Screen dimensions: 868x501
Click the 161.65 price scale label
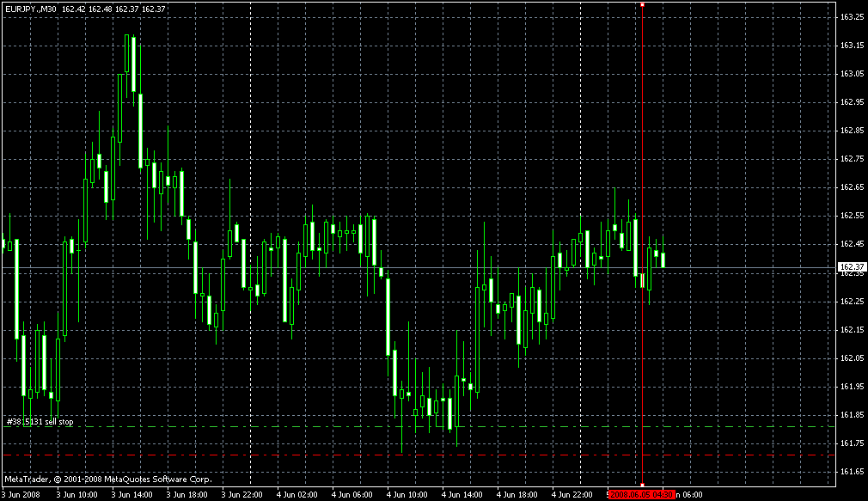click(852, 472)
